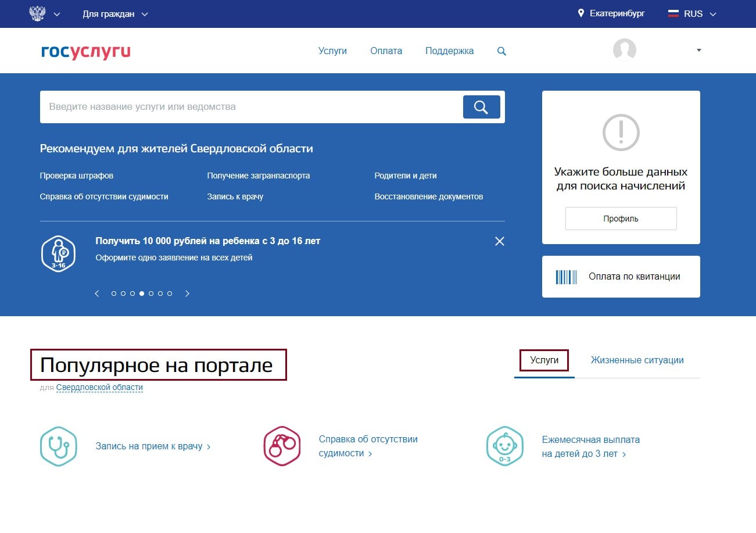The height and width of the screenshot is (533, 756).
Task: Close the 10 000 rubles banner
Action: tap(499, 241)
